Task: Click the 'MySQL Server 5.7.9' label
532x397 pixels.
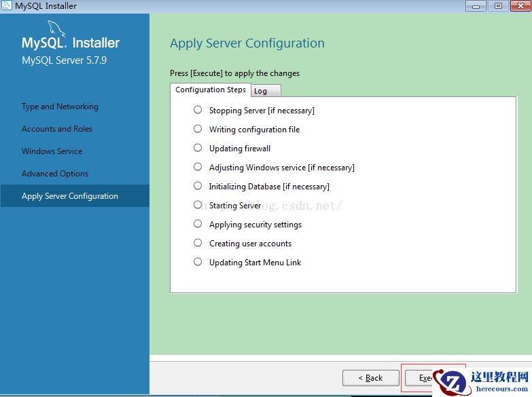Action: coord(64,60)
